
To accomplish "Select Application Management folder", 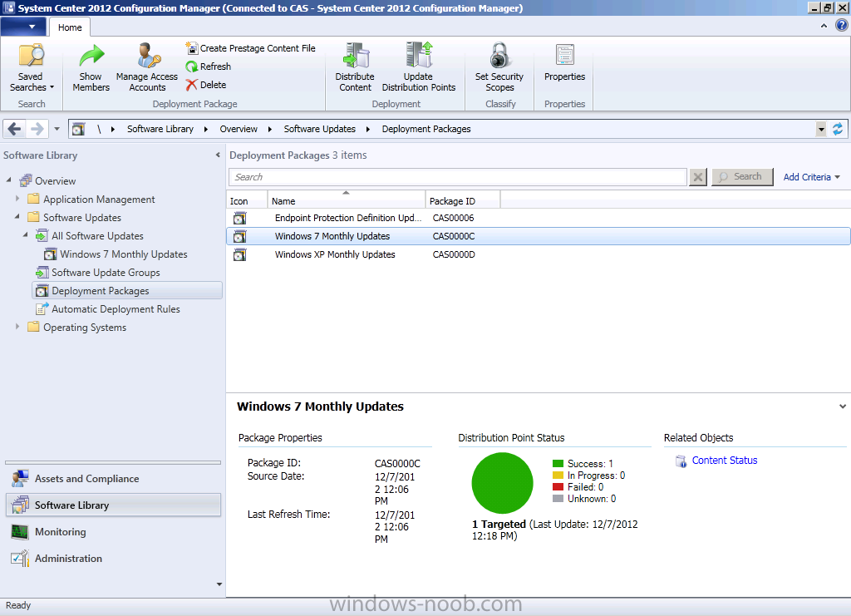I will (91, 200).
